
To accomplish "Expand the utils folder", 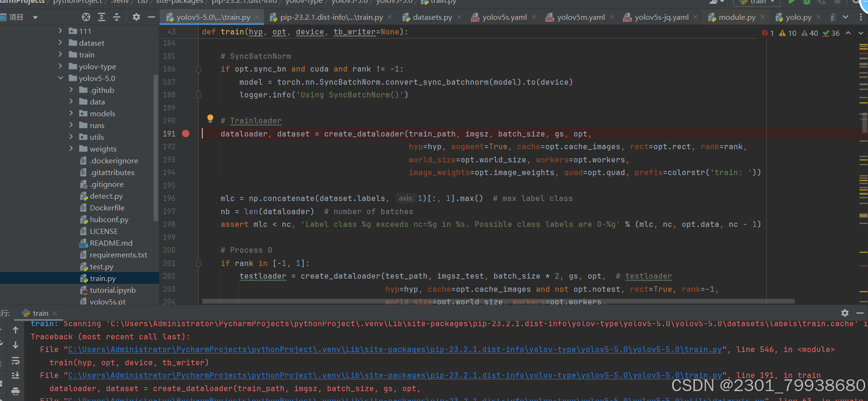I will tap(71, 136).
